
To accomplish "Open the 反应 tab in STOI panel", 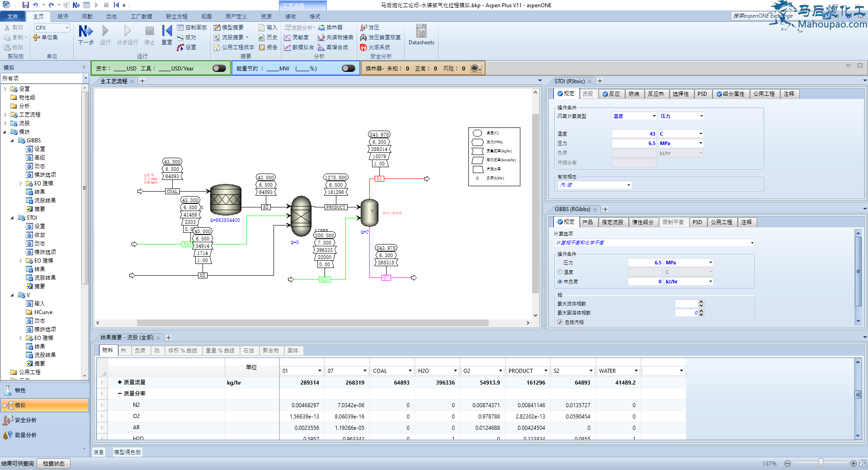I will pos(612,94).
